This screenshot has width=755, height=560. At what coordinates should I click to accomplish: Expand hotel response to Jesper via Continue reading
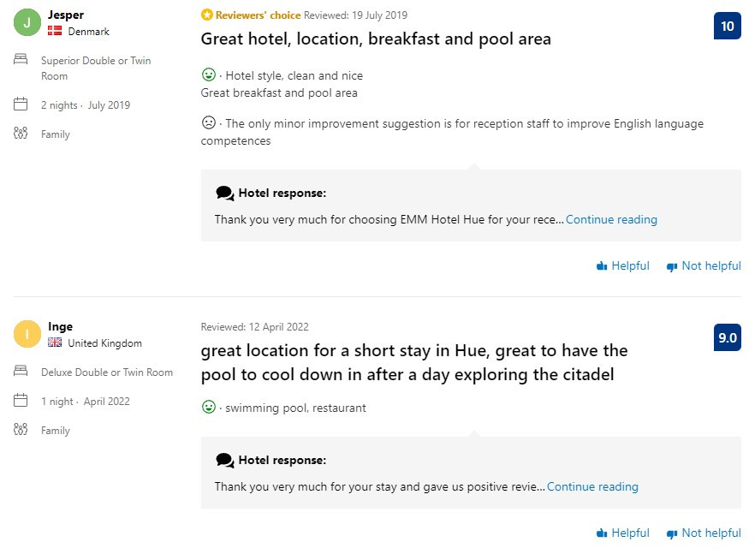[x=611, y=220]
